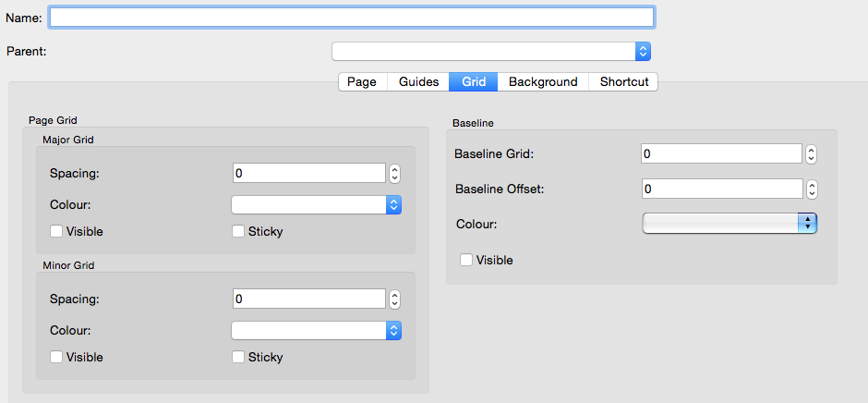Click the Baseline Grid stepper arrows
The height and width of the screenshot is (403, 868).
[x=812, y=154]
